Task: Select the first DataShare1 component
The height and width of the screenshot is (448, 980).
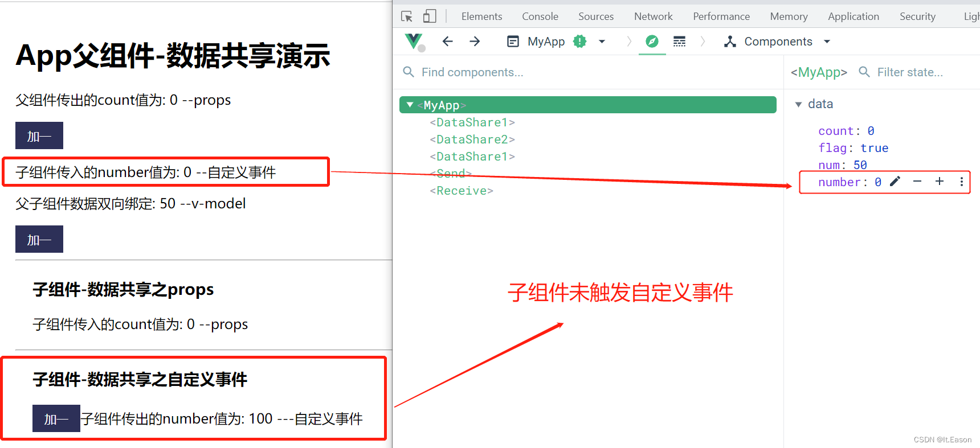Action: (x=472, y=122)
